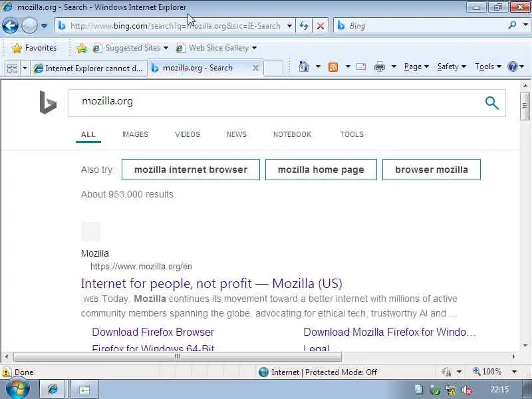Click the vertical scrollbar down arrow
This screenshot has width=532, height=399.
click(x=525, y=346)
